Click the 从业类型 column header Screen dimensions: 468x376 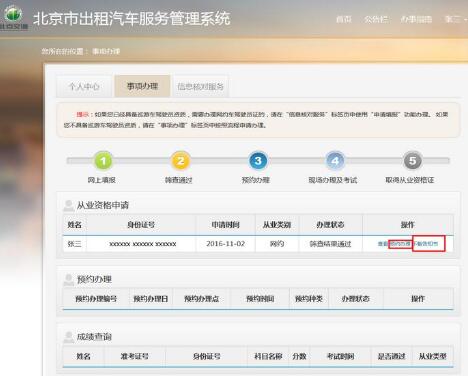click(x=433, y=356)
